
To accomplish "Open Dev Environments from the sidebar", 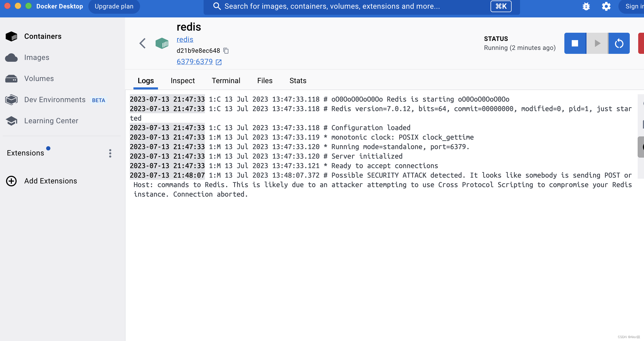I will 55,100.
